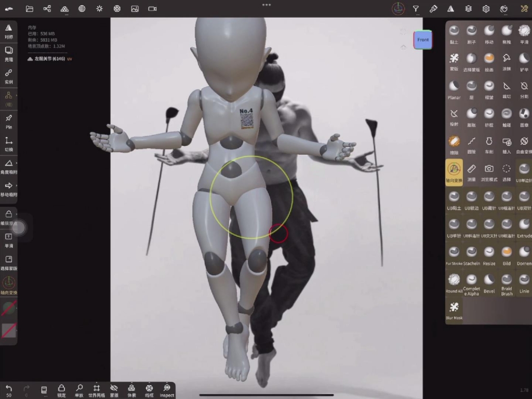This screenshot has height=399, width=532.
Task: Open the 编辑原点 edit pivot options
Action: 9,218
